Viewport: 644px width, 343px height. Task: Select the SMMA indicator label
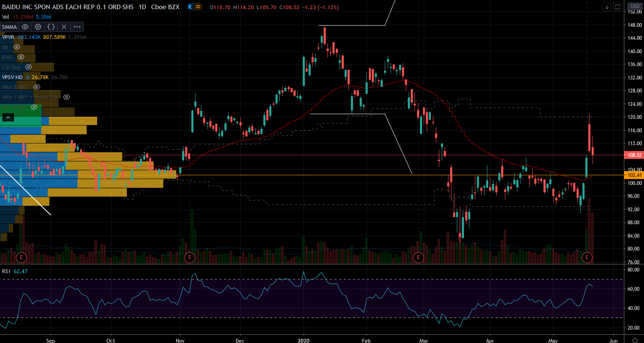(9, 27)
